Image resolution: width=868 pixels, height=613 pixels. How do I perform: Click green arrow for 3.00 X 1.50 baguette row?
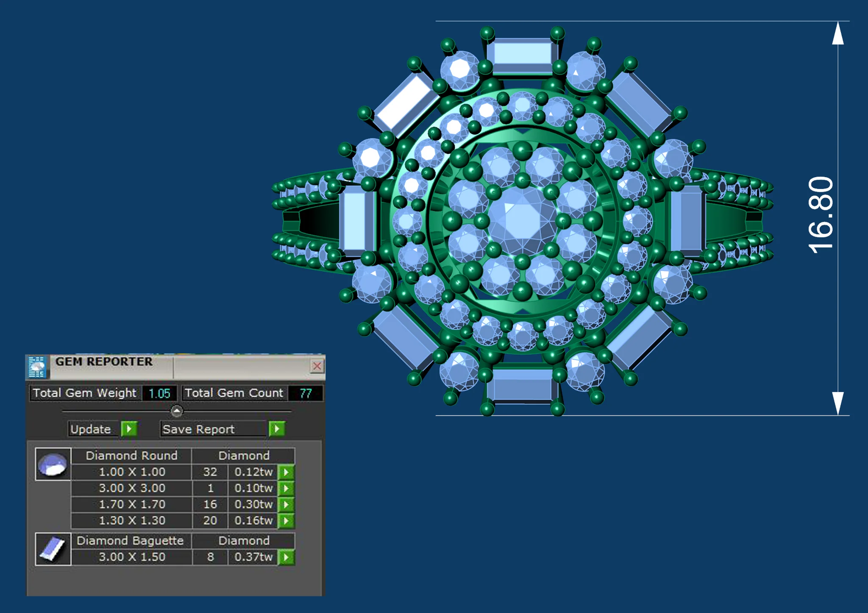tap(286, 557)
